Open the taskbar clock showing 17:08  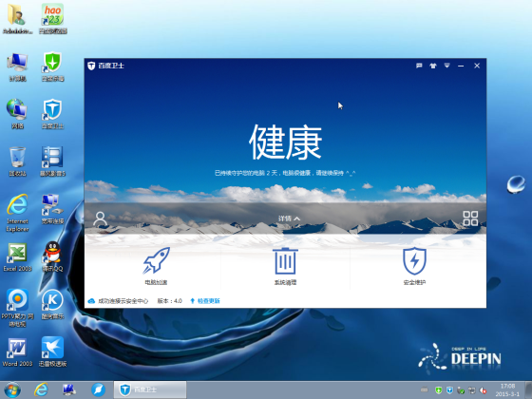507,389
